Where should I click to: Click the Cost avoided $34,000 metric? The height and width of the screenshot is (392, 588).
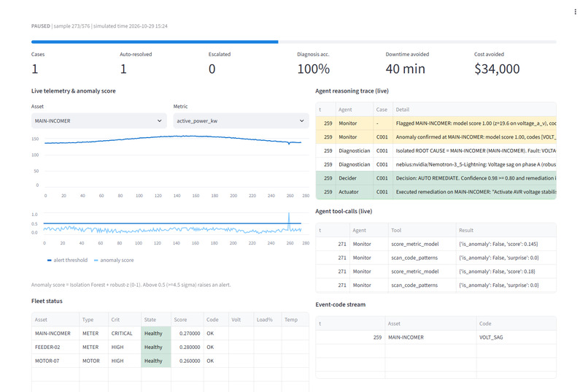point(497,64)
